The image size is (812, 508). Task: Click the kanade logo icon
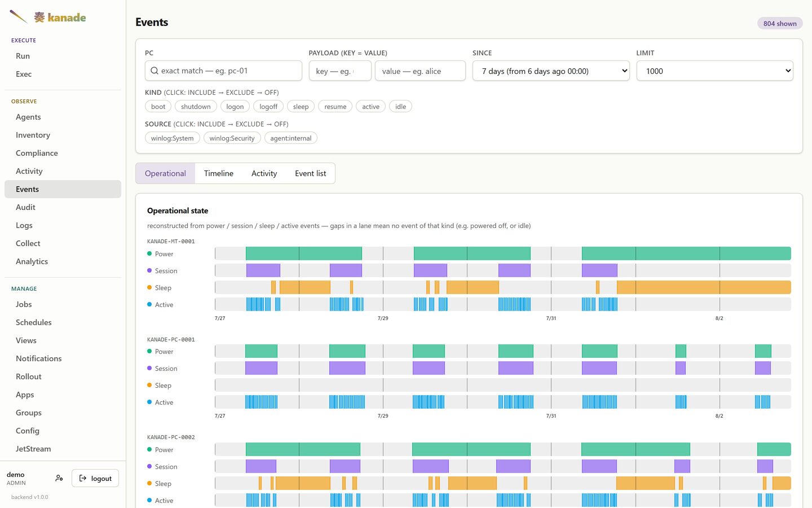(19, 17)
